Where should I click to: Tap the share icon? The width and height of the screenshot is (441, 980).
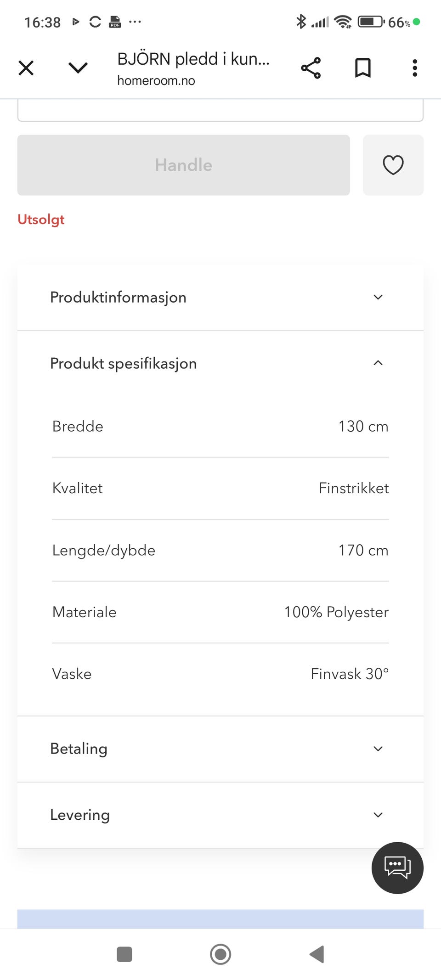point(311,68)
